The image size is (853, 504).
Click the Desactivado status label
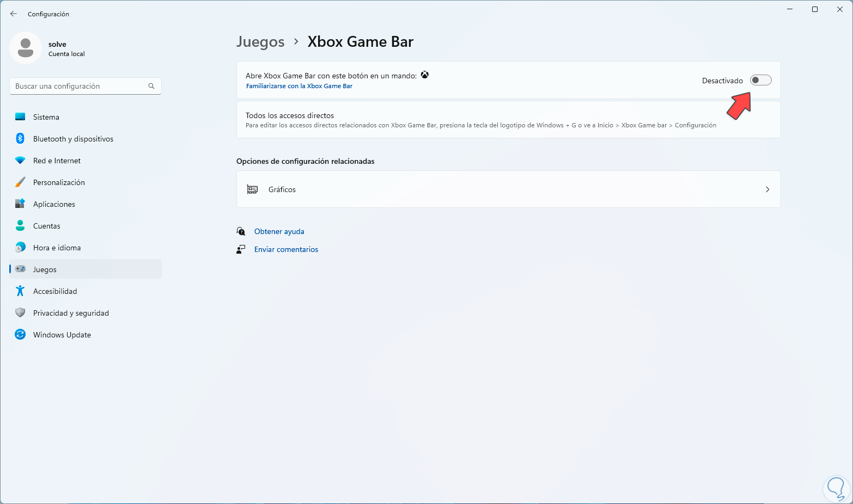pyautogui.click(x=722, y=81)
